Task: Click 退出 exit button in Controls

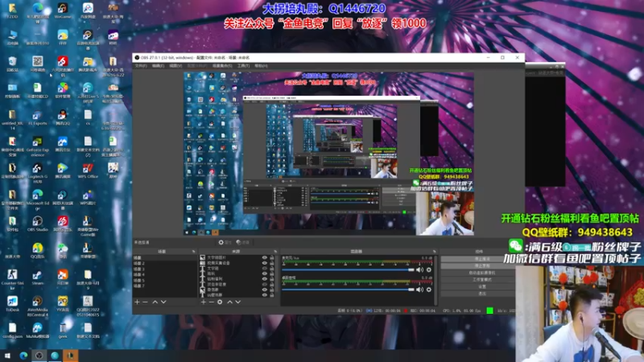Action: tap(481, 294)
